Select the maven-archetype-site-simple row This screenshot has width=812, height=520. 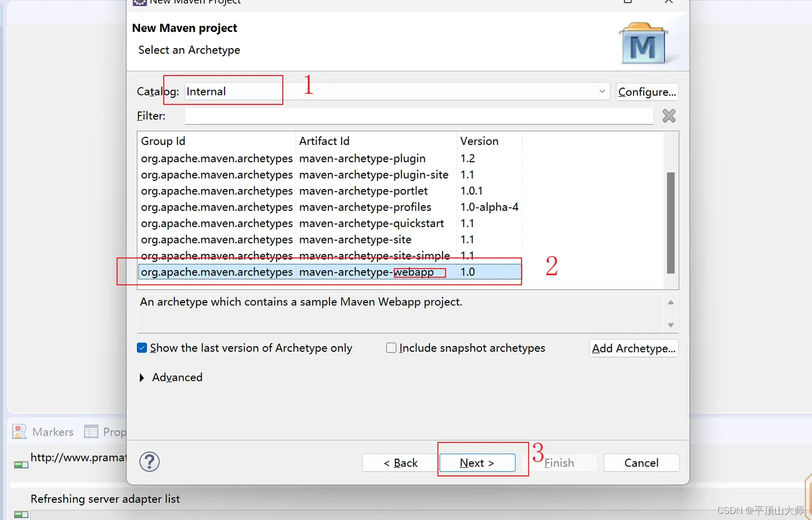[x=330, y=256]
